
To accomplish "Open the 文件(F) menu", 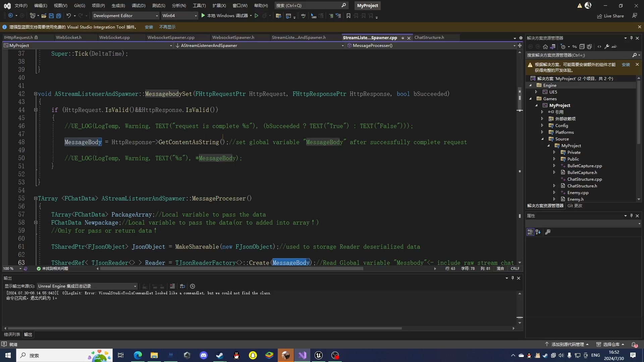I will (x=21, y=5).
